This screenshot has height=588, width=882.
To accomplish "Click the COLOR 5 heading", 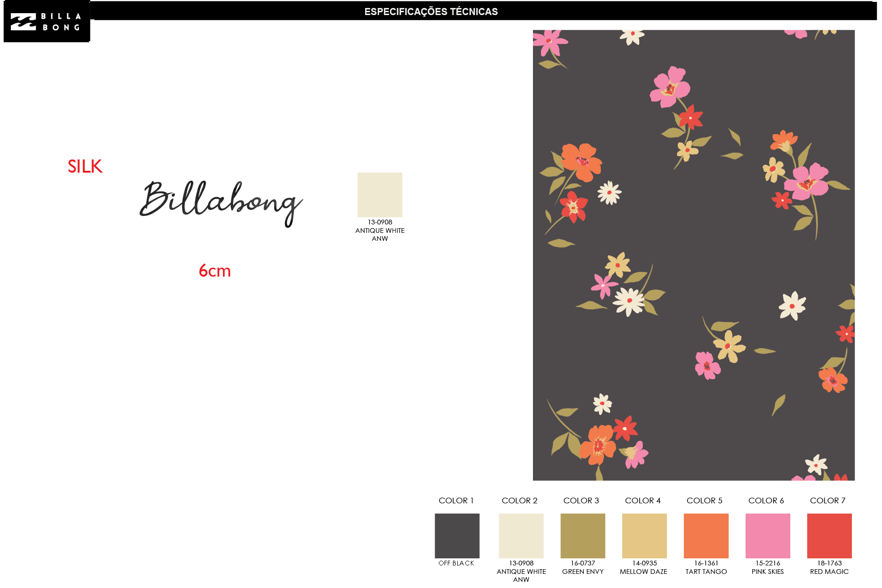I will [x=705, y=501].
